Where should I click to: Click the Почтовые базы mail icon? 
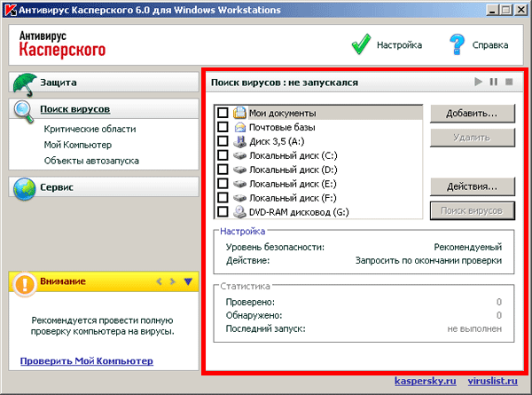tap(240, 127)
